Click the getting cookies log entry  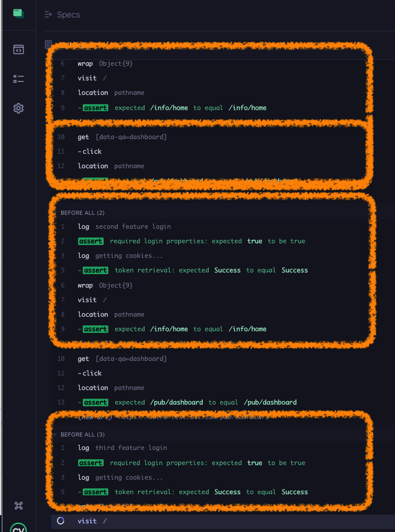coord(111,256)
